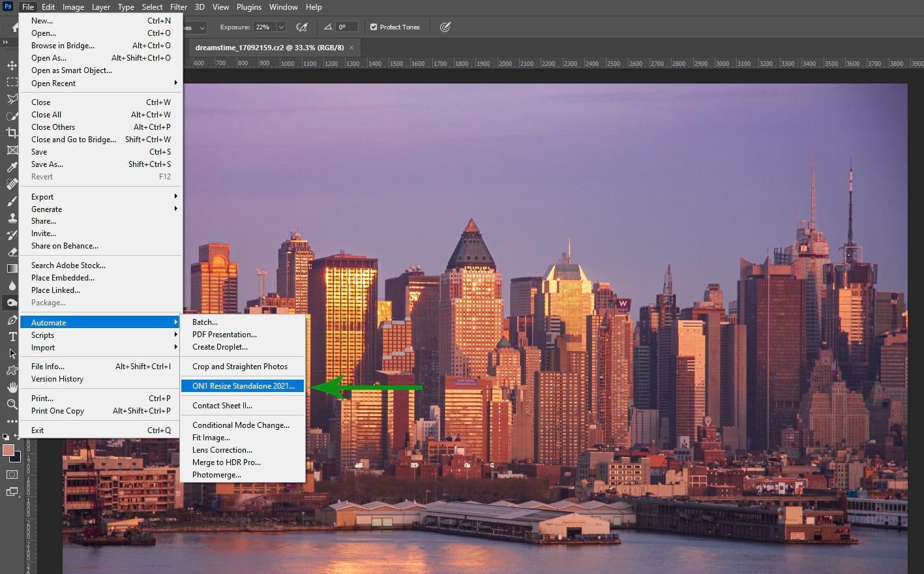Open the Layer menu
The image size is (924, 574).
point(101,7)
